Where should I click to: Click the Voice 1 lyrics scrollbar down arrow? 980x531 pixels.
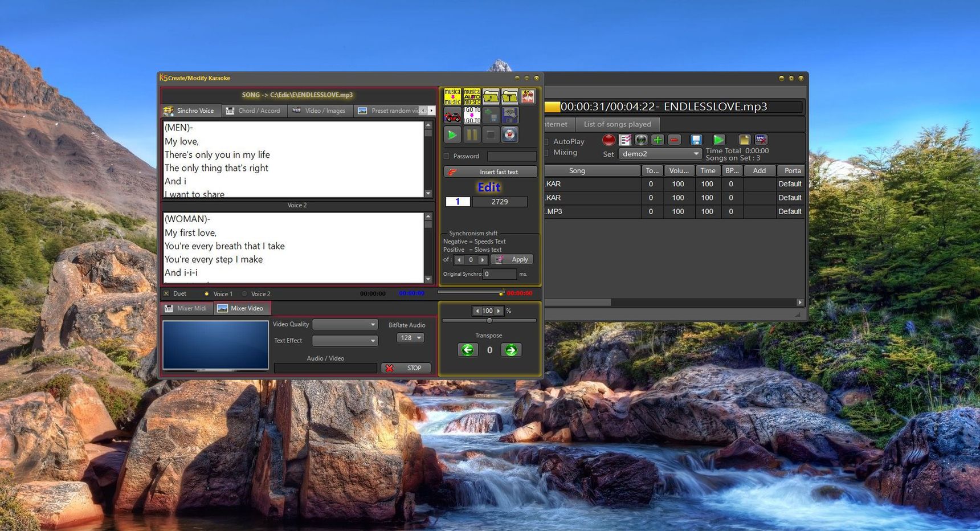[428, 194]
